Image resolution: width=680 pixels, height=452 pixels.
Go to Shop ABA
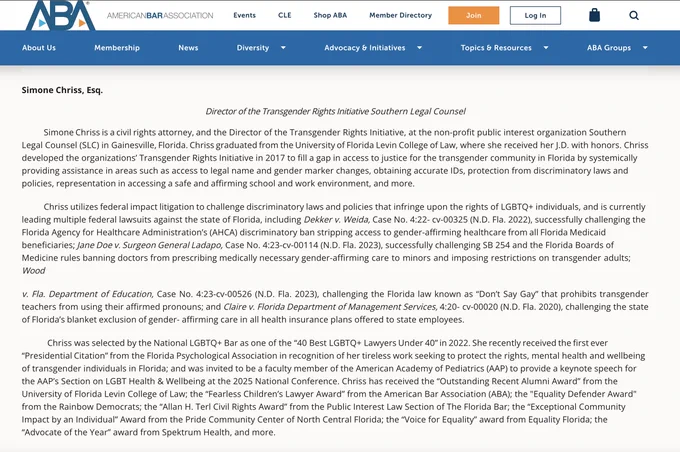click(x=330, y=15)
